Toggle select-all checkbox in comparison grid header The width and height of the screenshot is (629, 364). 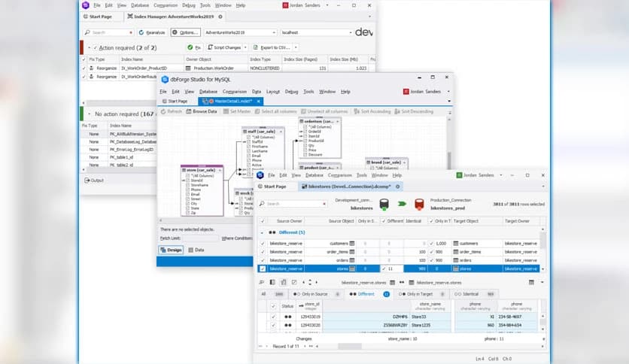point(263,221)
